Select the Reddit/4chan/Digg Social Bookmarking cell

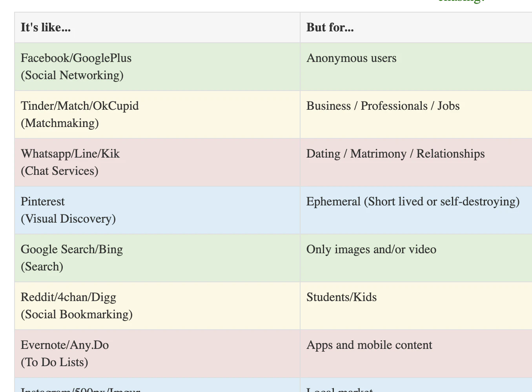pos(157,306)
